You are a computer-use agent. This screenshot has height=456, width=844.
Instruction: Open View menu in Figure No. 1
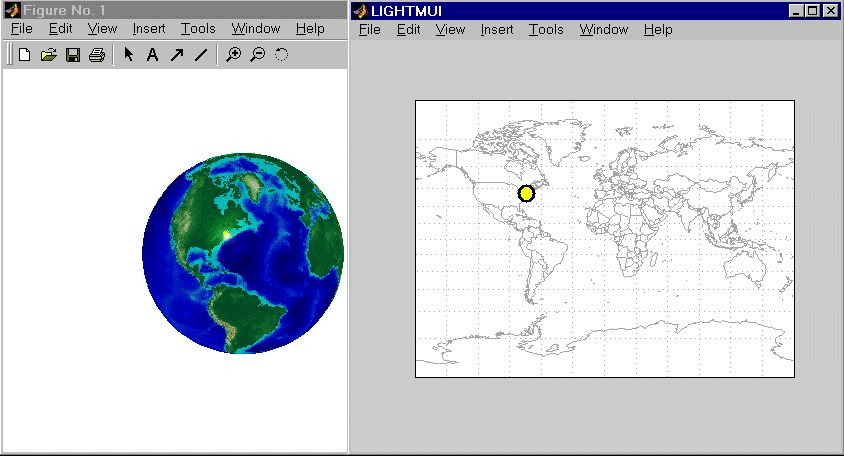[102, 29]
